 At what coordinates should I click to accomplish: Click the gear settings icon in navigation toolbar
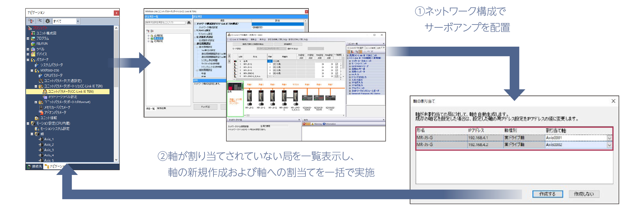(48, 21)
